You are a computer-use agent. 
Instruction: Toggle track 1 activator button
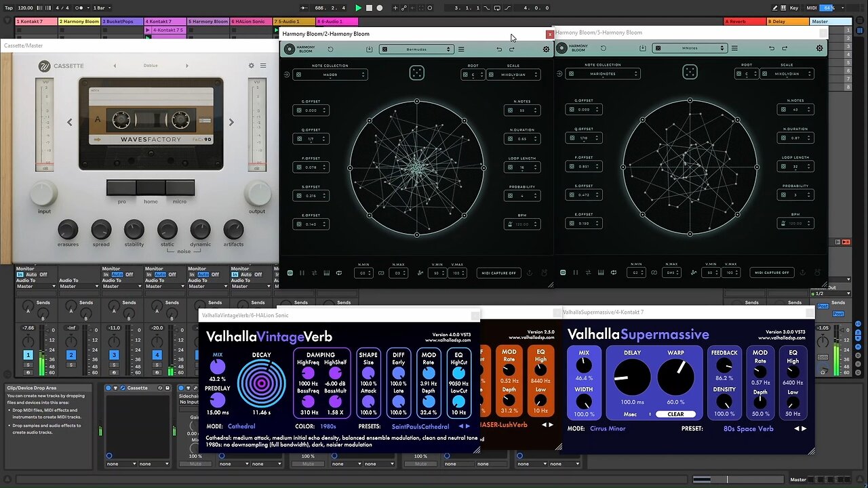[x=28, y=354]
